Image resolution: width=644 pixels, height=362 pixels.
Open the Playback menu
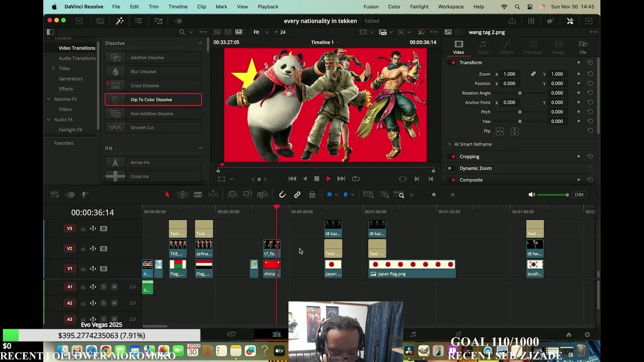coord(268,7)
